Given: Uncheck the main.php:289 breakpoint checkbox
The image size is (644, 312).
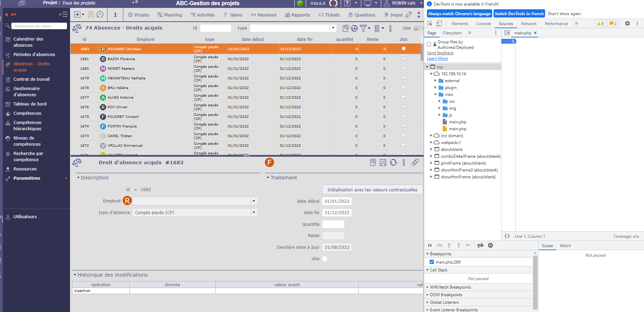Looking at the screenshot, I should coord(432,262).
